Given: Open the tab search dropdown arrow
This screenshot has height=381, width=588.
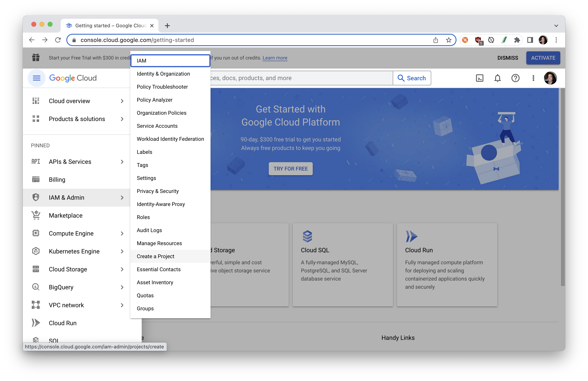Looking at the screenshot, I should [556, 26].
